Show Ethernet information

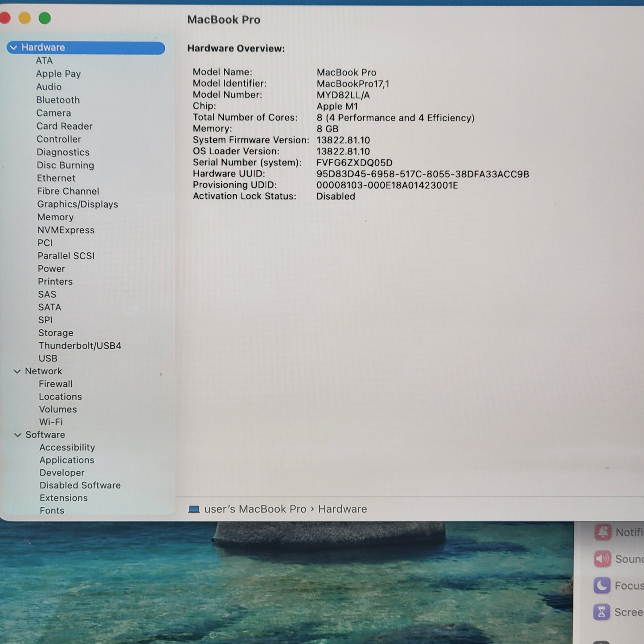point(56,178)
